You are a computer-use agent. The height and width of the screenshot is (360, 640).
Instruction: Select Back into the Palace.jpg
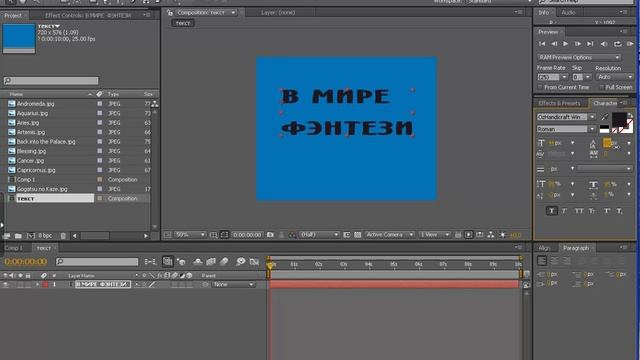click(46, 142)
